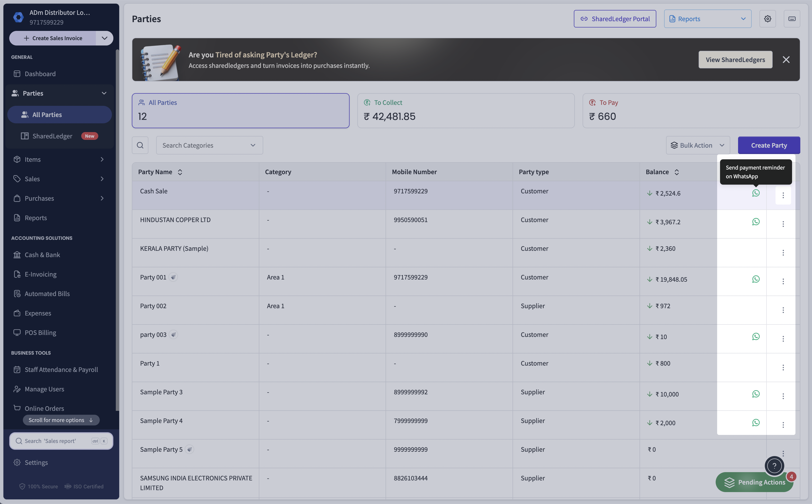Open the Search Categories dropdown
The image size is (812, 504).
[x=209, y=145]
